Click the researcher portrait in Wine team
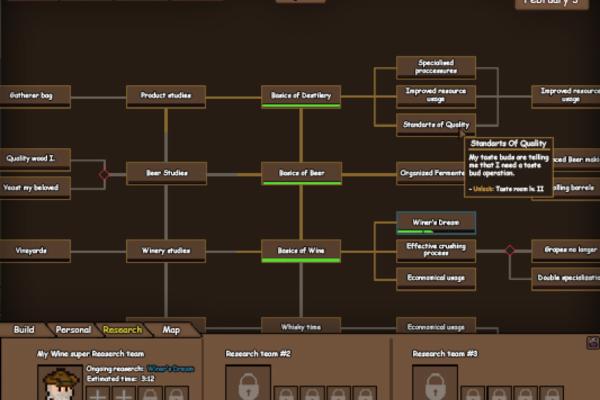The width and height of the screenshot is (600, 400). [60, 383]
